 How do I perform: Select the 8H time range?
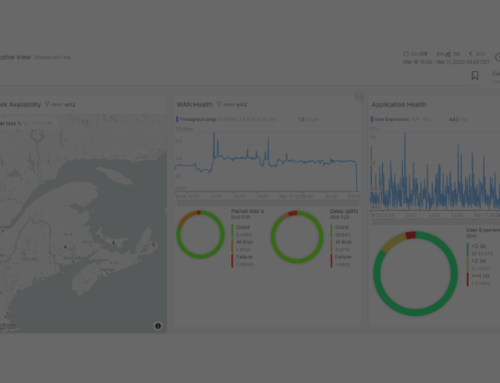[440, 54]
